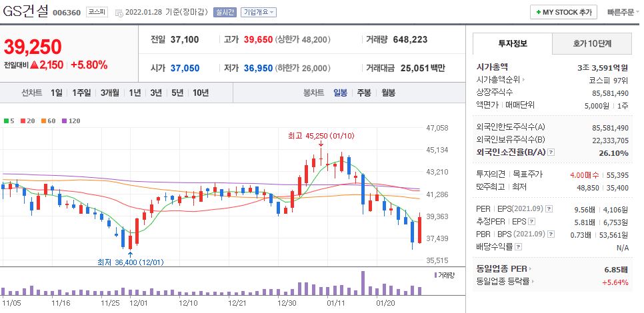Click help icon next to 추정PER EPS

click(x=532, y=222)
